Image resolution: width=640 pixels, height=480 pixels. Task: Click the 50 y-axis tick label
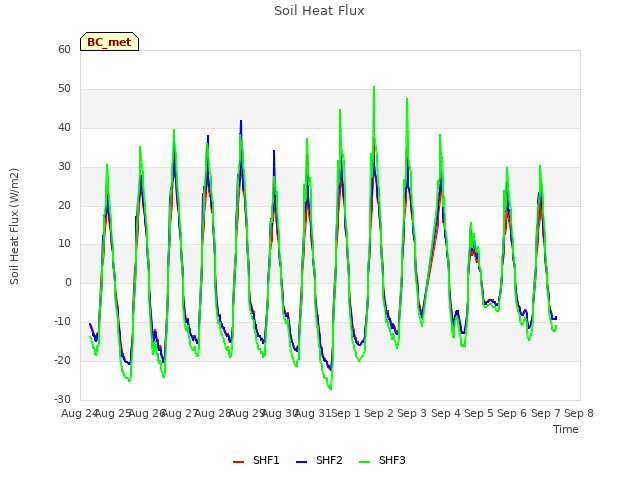[x=64, y=89]
